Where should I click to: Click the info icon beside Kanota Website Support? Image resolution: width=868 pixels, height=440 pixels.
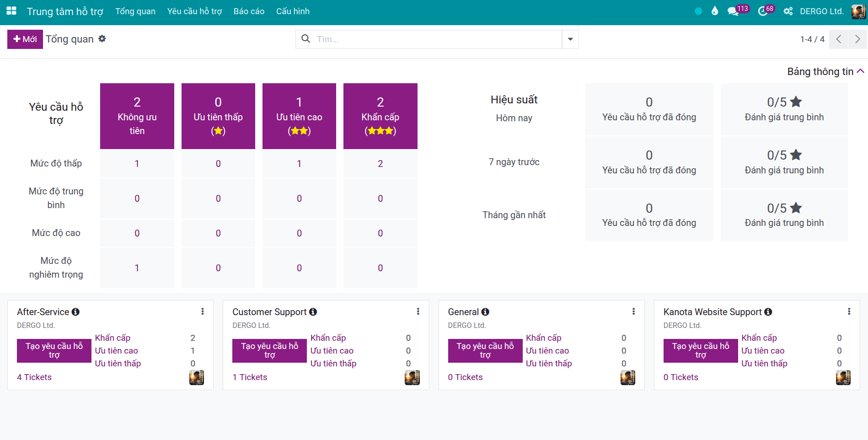click(768, 312)
